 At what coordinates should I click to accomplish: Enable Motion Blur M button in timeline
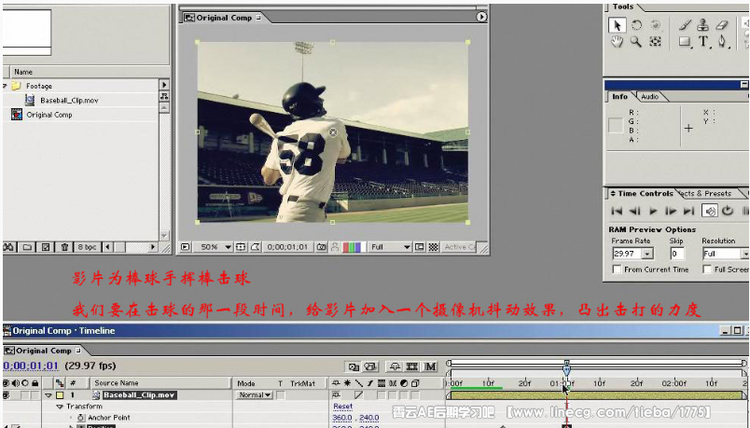point(430,367)
